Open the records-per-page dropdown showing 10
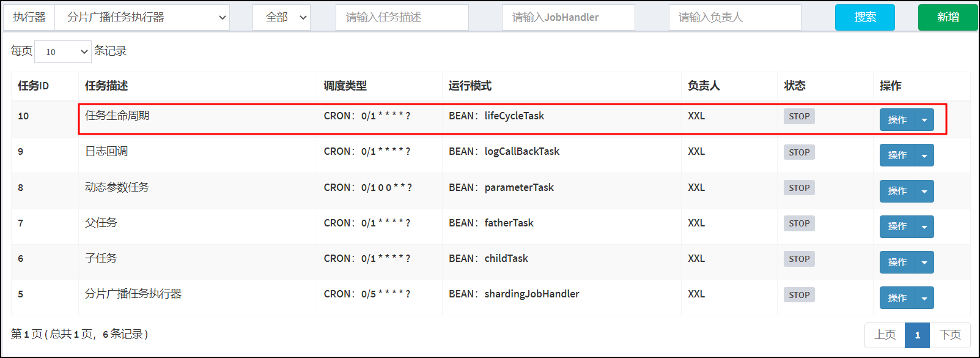980x358 pixels. click(63, 51)
